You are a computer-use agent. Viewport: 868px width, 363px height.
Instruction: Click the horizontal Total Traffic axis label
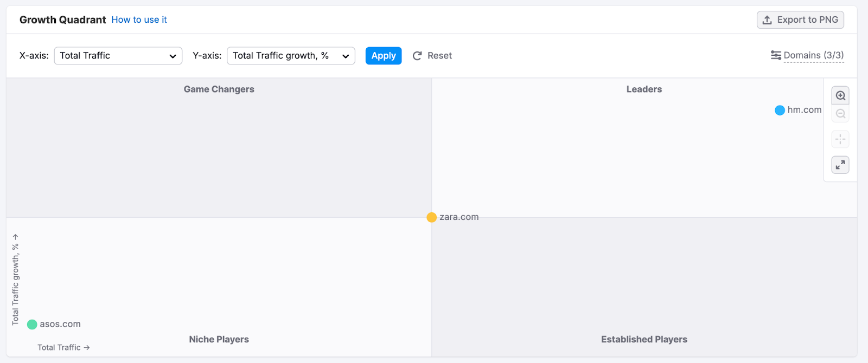(63, 348)
